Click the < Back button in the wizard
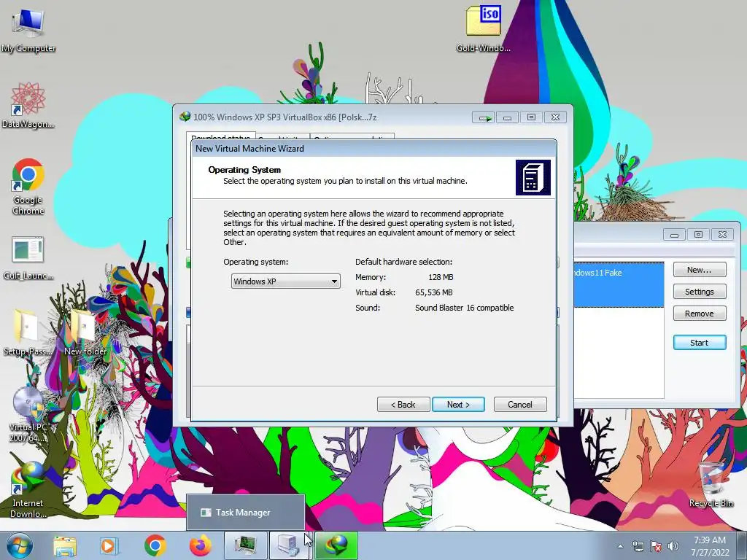 click(x=403, y=404)
